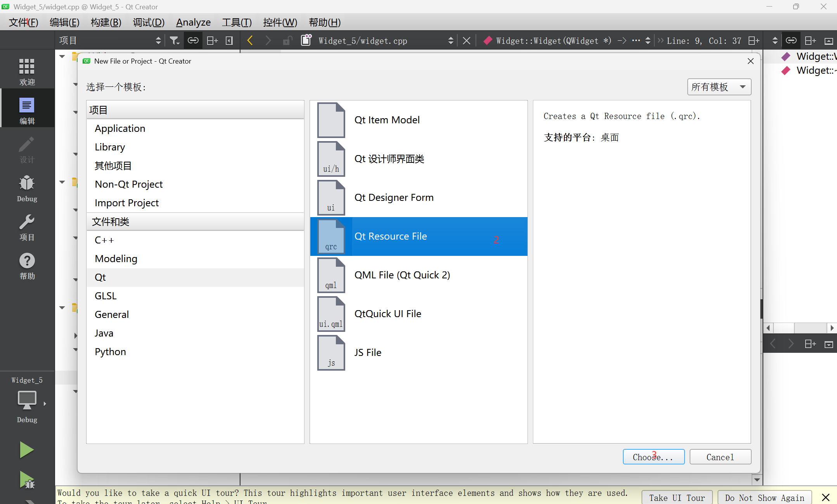Open the 项目 view selector combo box

109,41
